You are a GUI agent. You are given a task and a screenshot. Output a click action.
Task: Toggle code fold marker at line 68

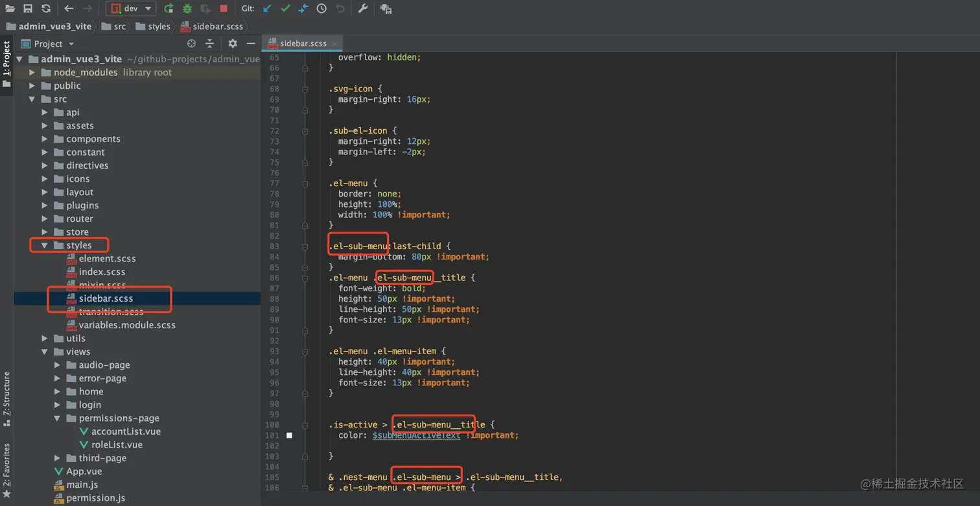(305, 89)
